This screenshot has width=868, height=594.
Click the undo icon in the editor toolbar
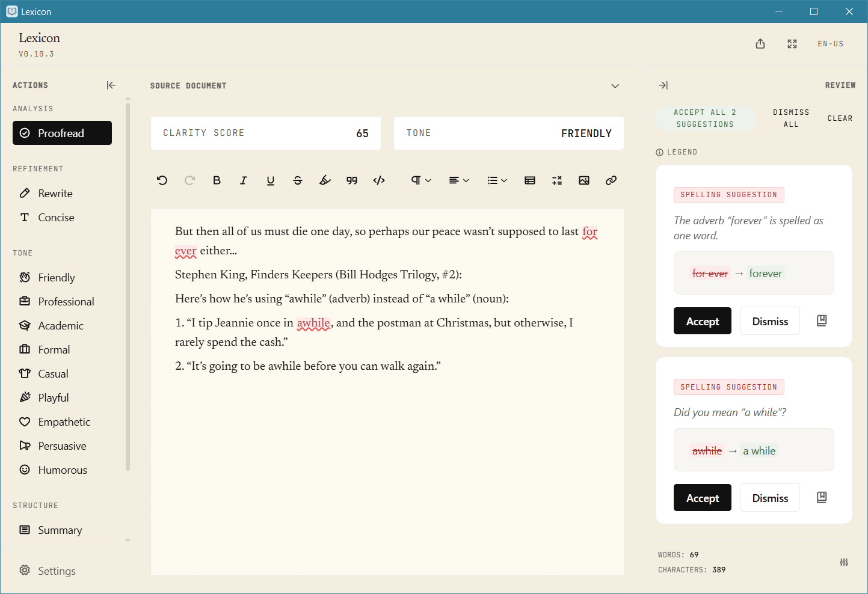click(x=162, y=180)
